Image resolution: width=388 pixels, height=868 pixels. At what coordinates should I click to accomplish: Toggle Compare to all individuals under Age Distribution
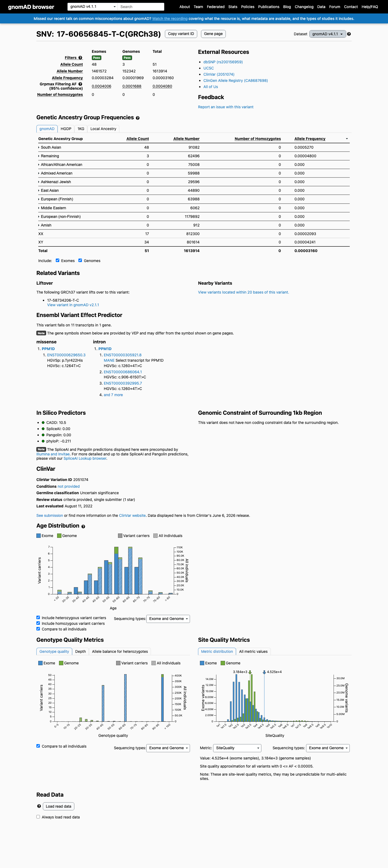click(x=38, y=629)
